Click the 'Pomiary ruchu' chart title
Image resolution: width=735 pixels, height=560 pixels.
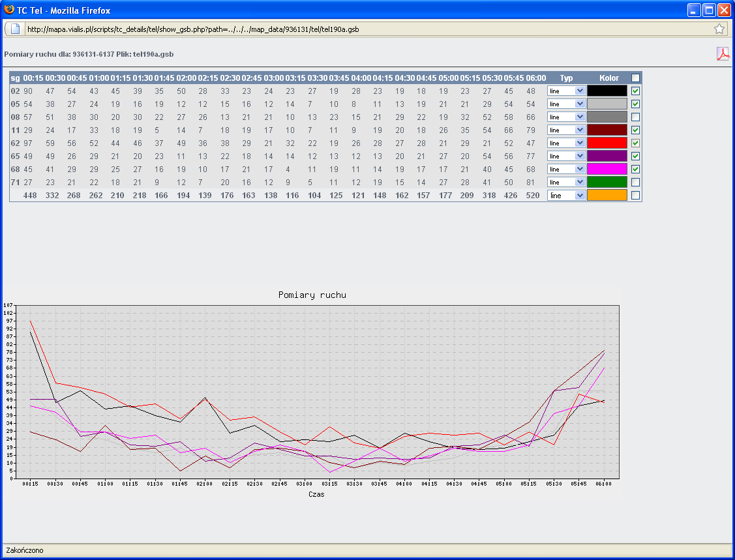coord(312,295)
